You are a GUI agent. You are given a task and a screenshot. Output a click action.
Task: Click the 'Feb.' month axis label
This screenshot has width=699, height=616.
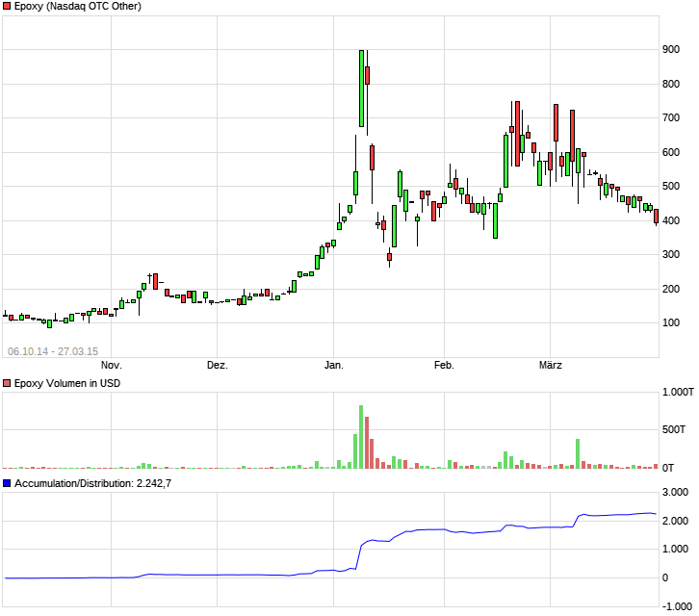(444, 365)
